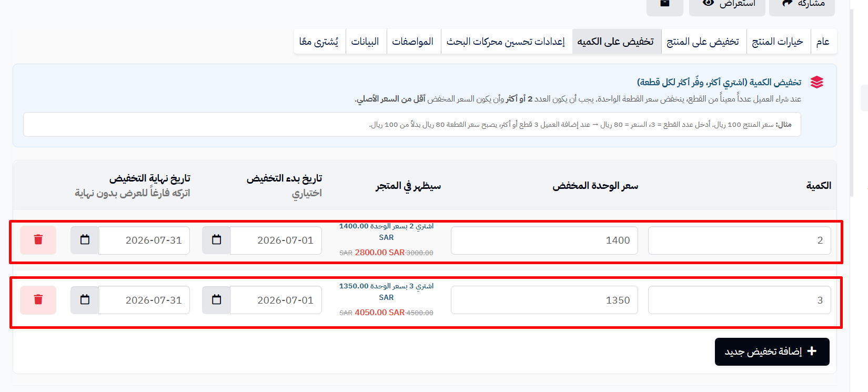Edit discounted unit price 1350 field
Screen dimensions: 868x392
tap(544, 300)
